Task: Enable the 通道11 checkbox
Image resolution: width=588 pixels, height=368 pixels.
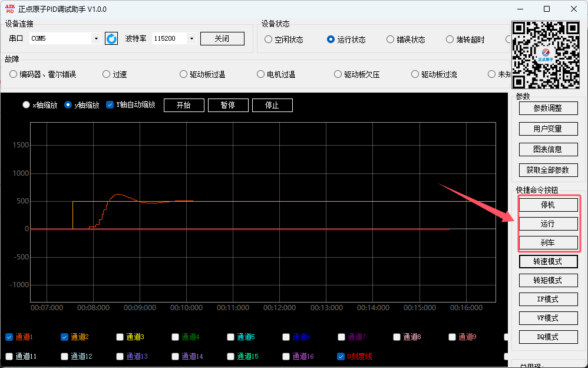Action: 9,356
